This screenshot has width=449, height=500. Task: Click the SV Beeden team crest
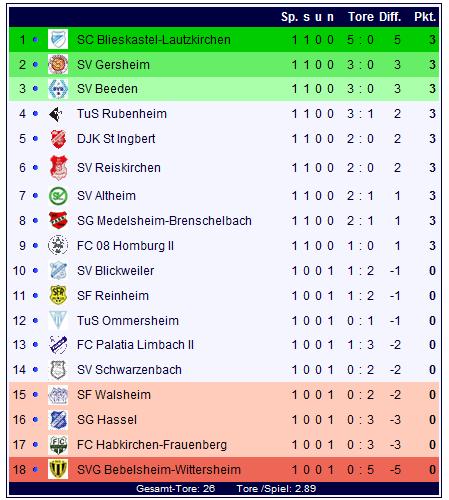tap(58, 89)
